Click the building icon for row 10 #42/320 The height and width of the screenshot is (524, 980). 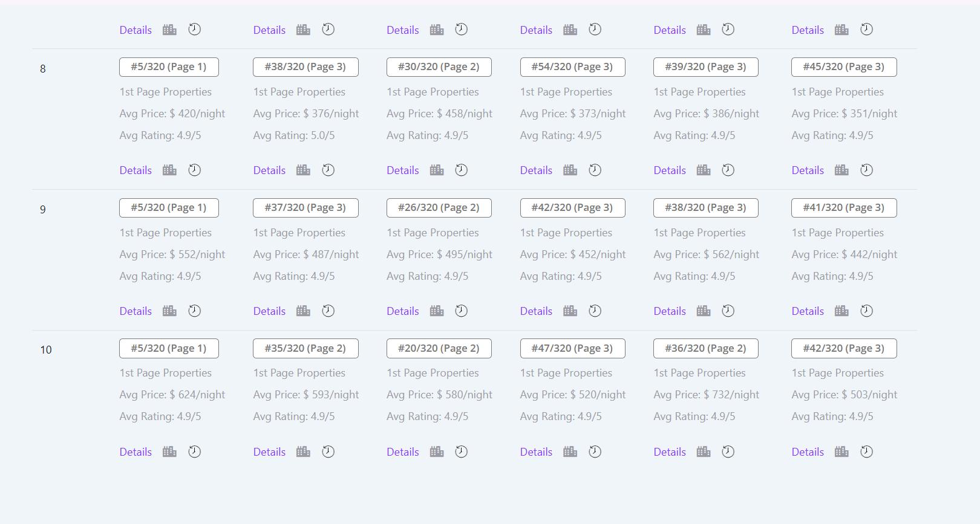click(841, 452)
